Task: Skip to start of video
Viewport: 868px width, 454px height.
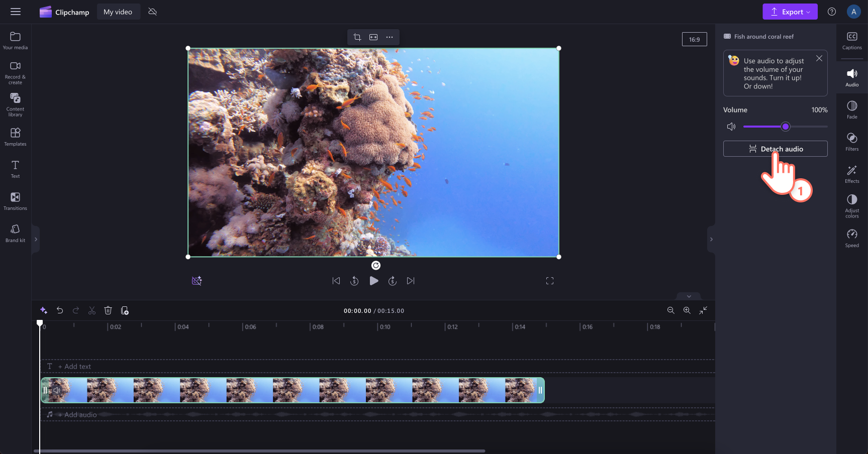Action: (336, 281)
